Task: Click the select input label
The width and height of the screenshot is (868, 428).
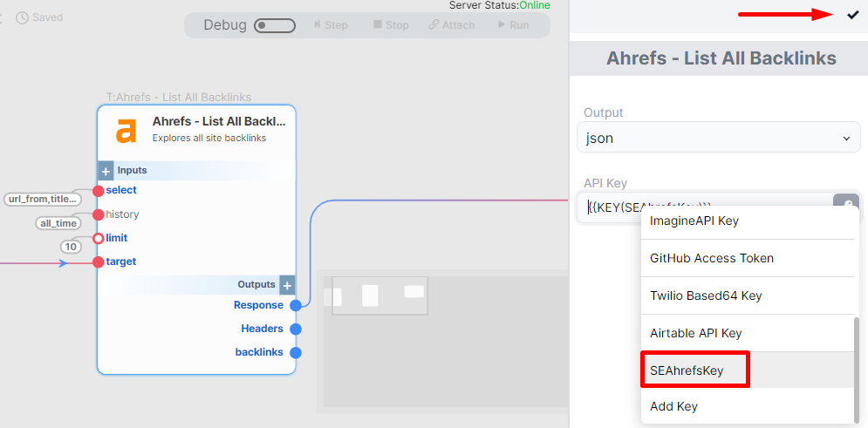Action: pos(121,190)
